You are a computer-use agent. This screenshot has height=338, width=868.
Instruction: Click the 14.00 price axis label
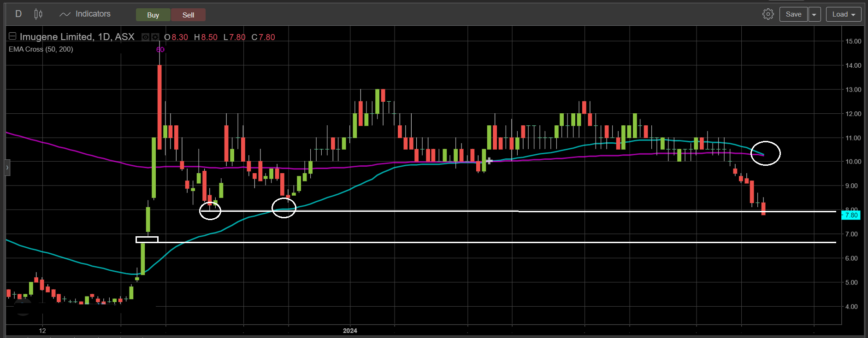(x=853, y=65)
